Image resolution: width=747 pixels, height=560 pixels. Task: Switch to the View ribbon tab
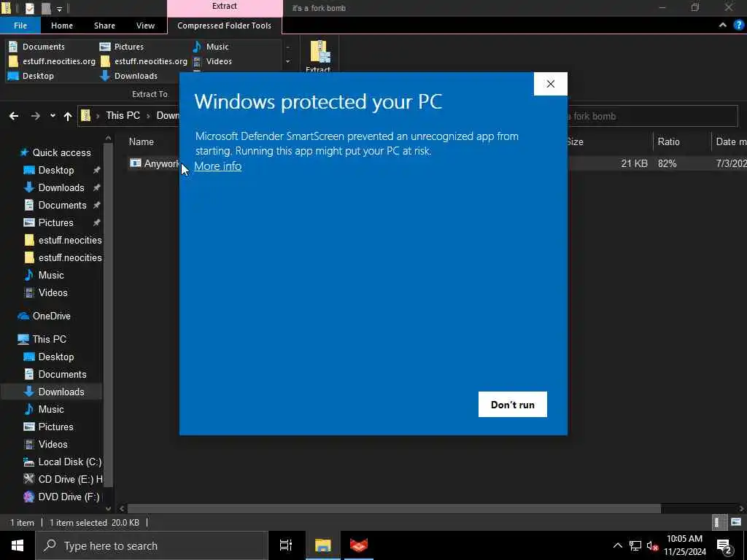[x=145, y=26]
